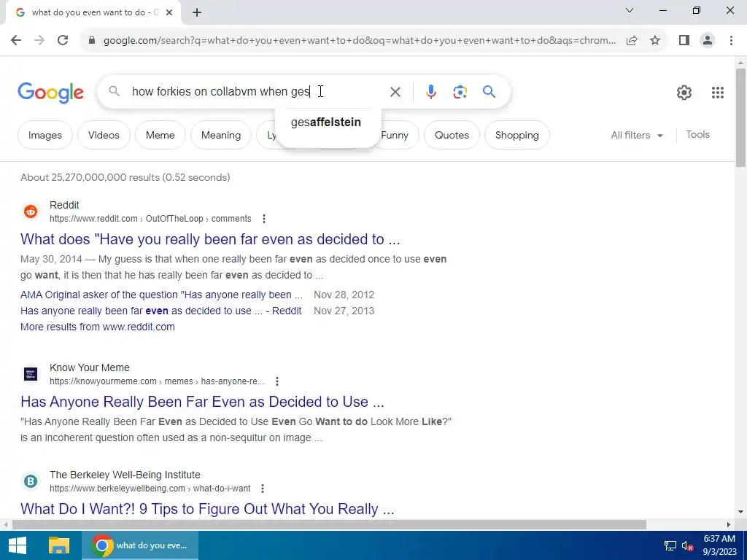
Task: Go back using the browser back arrow
Action: point(16,41)
